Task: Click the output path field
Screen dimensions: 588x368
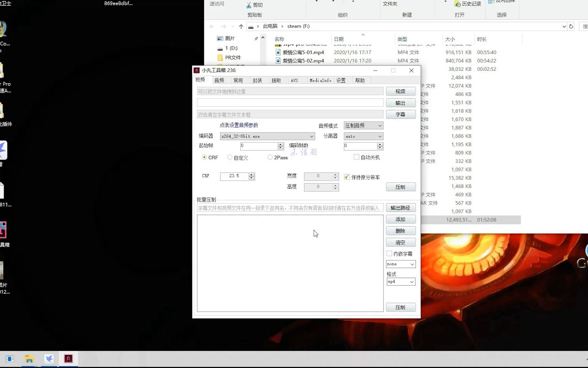Action: [x=290, y=103]
